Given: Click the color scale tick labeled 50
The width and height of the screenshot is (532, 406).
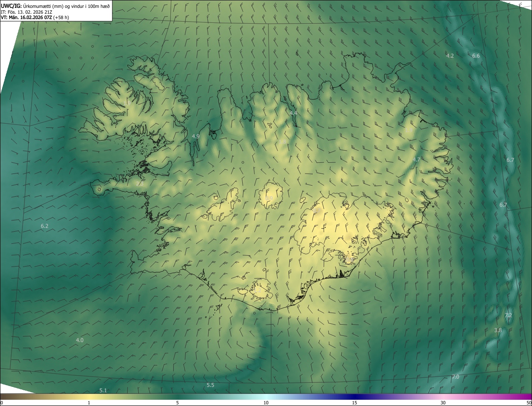Looking at the screenshot, I should pyautogui.click(x=529, y=403).
